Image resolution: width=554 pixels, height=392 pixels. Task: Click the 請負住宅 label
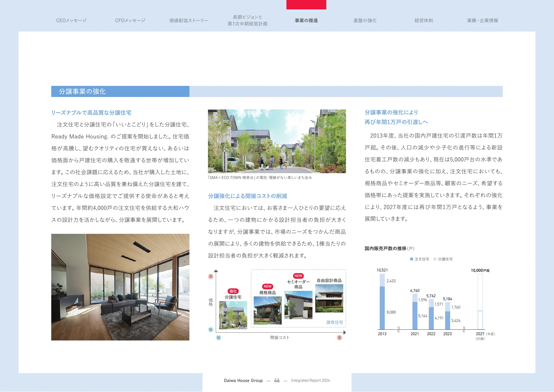coord(335,322)
